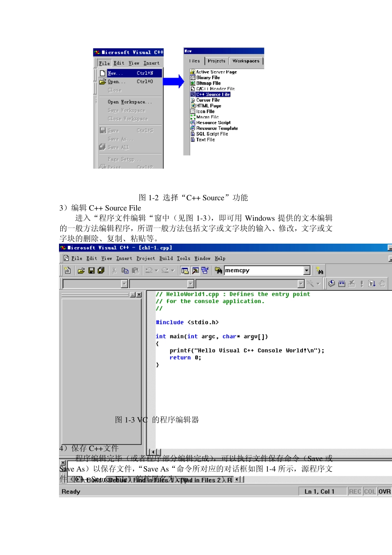Image resolution: width=392 pixels, height=555 pixels.
Task: Click the Go debug icon
Action: pyautogui.click(x=372, y=283)
